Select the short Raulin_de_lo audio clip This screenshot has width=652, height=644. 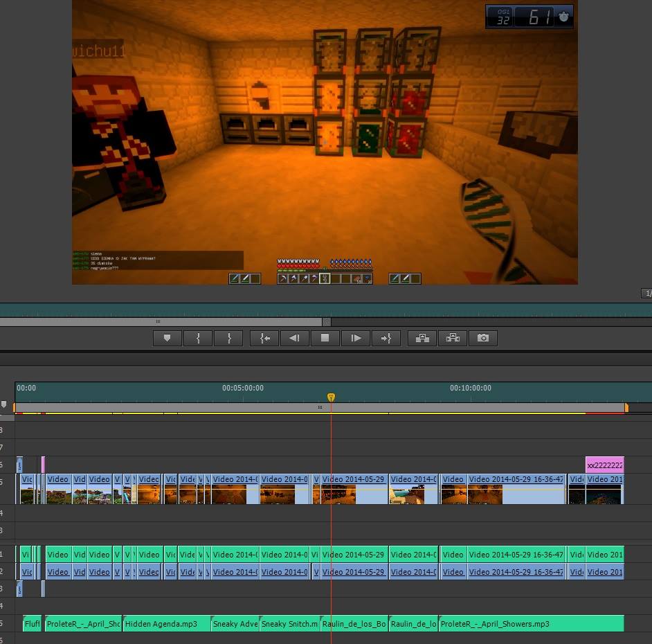pyautogui.click(x=413, y=624)
